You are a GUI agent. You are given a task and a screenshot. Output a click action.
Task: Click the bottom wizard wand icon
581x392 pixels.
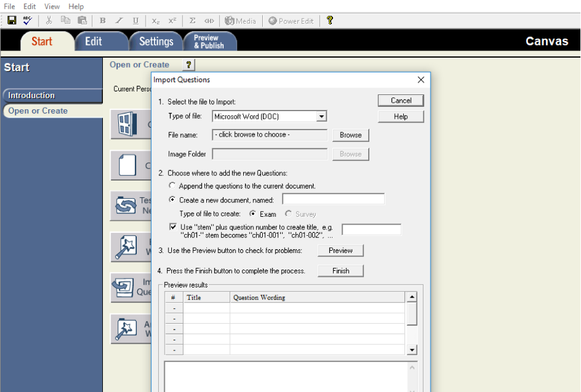tap(126, 328)
